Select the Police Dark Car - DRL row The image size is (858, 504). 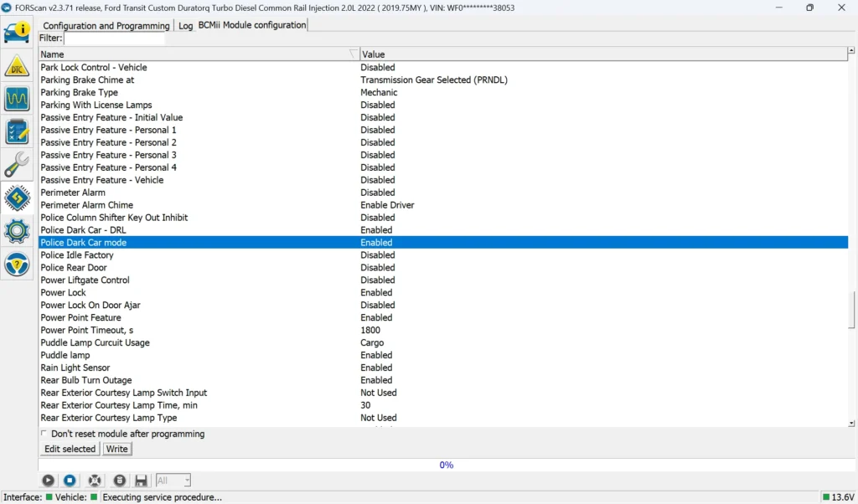tap(443, 230)
